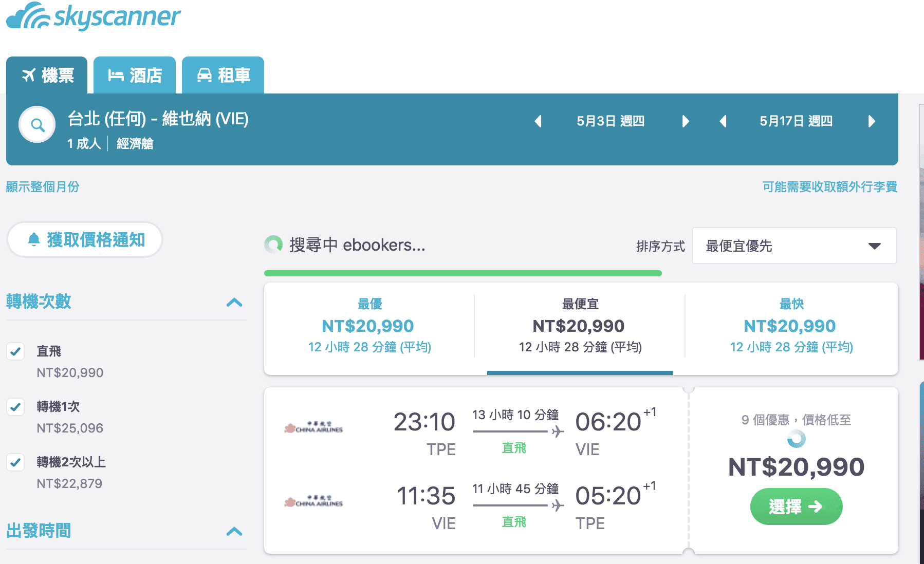This screenshot has width=924, height=564.
Task: Click the bell icon in price alert button
Action: pos(34,239)
